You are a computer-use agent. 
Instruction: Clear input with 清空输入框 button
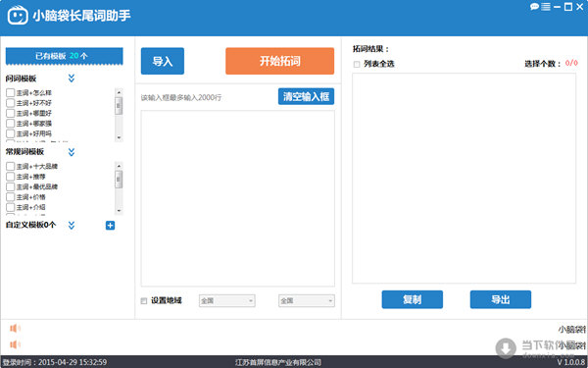pos(306,96)
